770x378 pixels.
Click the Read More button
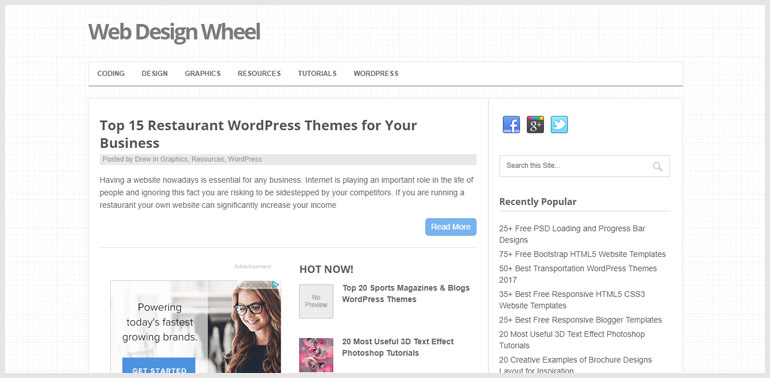point(451,227)
